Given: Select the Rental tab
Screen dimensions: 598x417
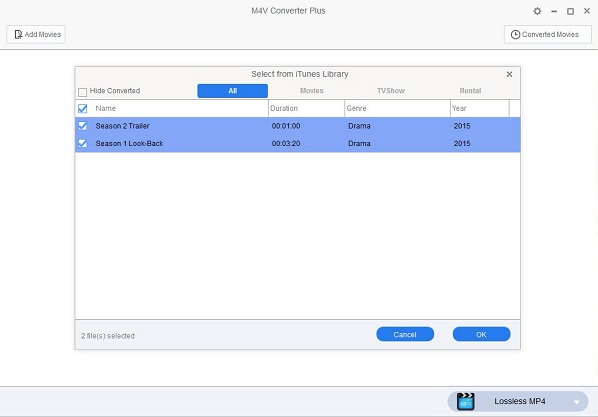Looking at the screenshot, I should (470, 91).
